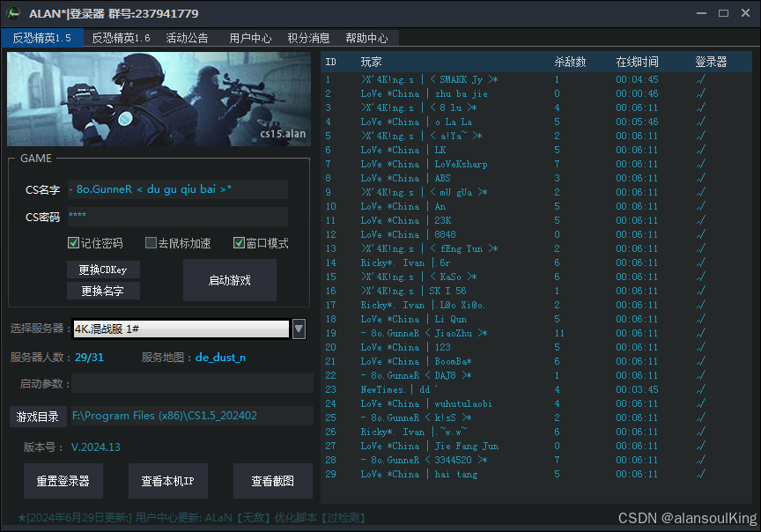
Task: Click the 查看本机IP button
Action: (x=168, y=481)
